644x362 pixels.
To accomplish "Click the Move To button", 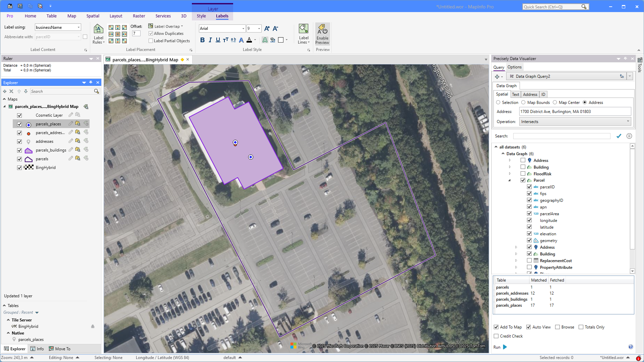I will tap(60, 349).
